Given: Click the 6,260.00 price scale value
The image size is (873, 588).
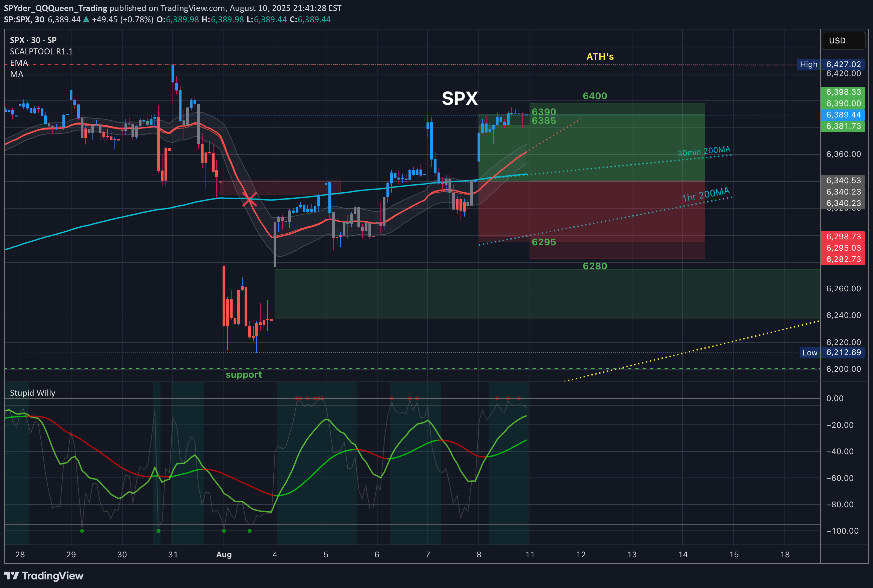Looking at the screenshot, I should pos(843,289).
